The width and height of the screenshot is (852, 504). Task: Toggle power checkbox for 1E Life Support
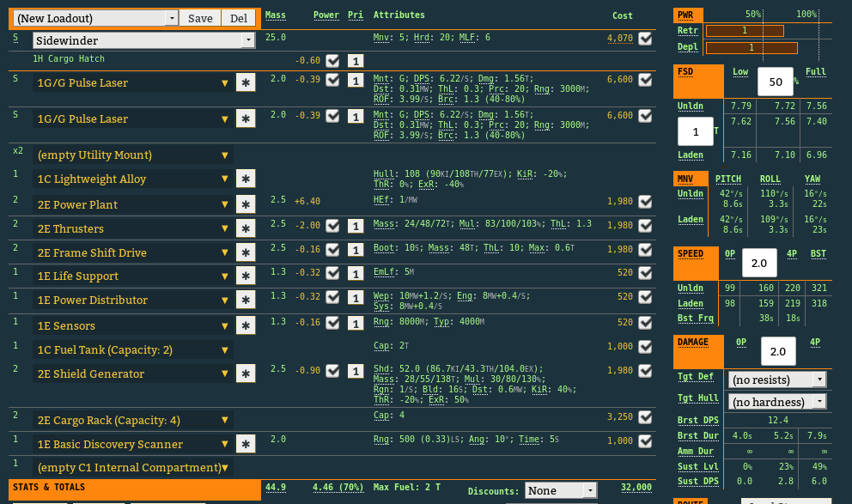tap(332, 273)
